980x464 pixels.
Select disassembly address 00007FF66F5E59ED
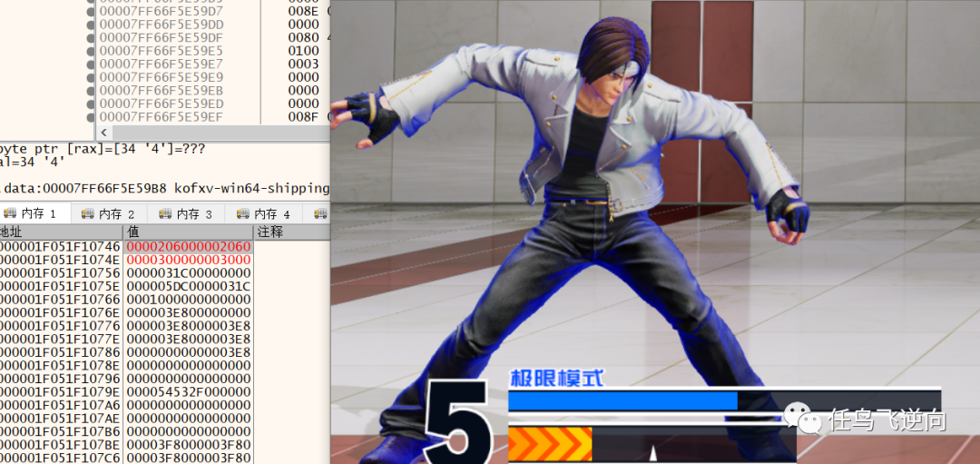162,104
